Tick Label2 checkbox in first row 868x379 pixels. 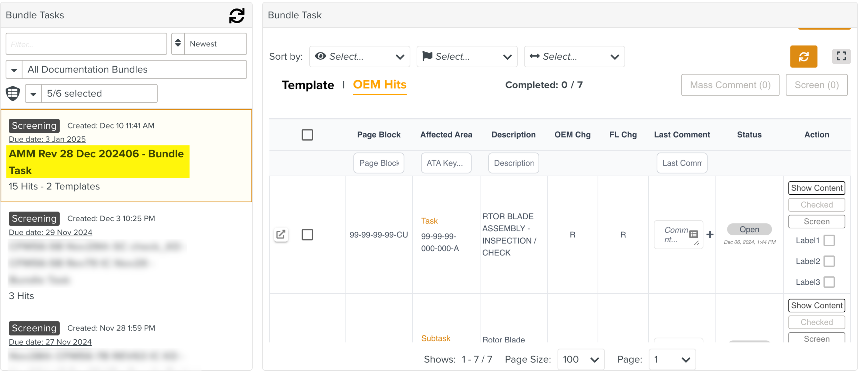point(829,261)
